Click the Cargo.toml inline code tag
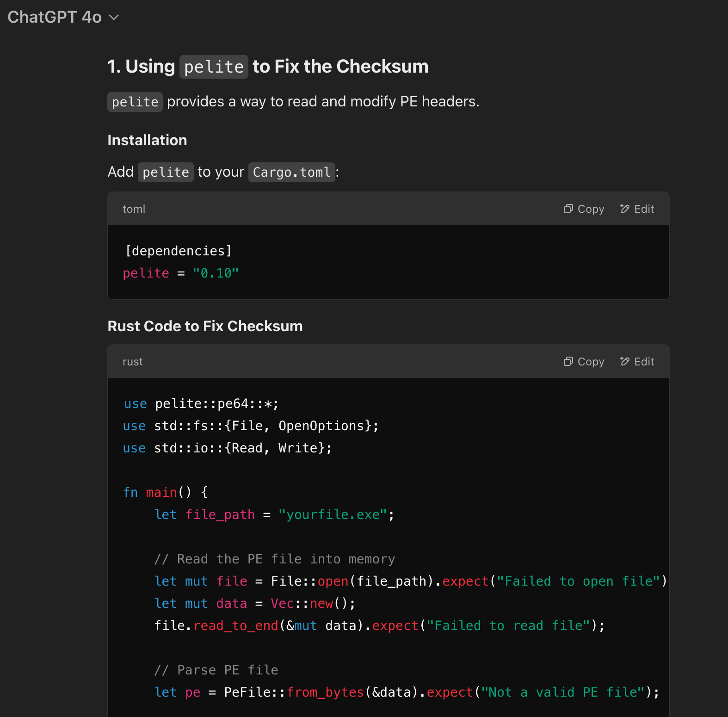This screenshot has height=717, width=728. 291,172
